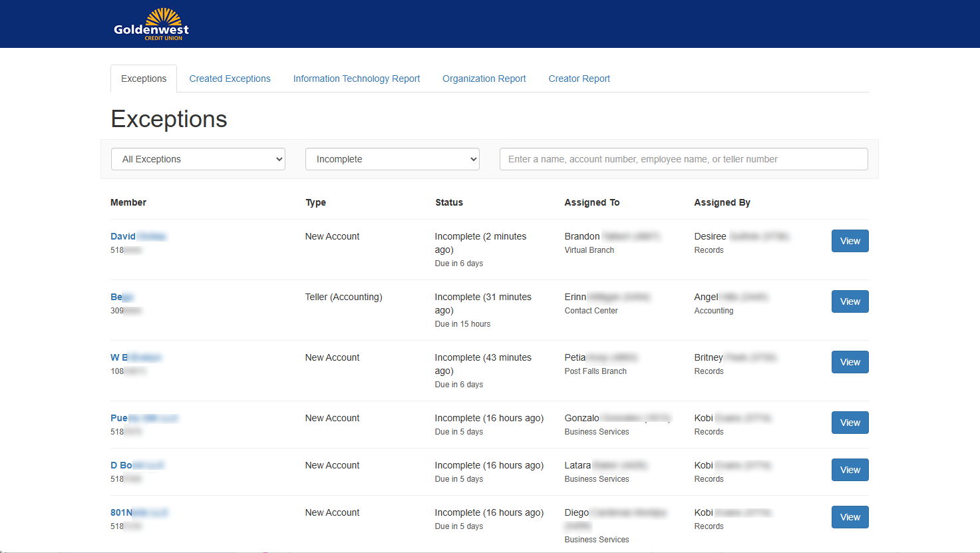Screen dimensions: 980x553
Task: Open the All Exceptions dropdown
Action: (x=198, y=159)
